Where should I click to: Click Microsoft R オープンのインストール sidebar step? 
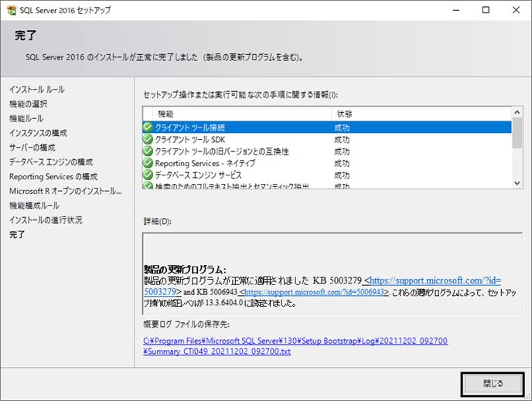(66, 191)
